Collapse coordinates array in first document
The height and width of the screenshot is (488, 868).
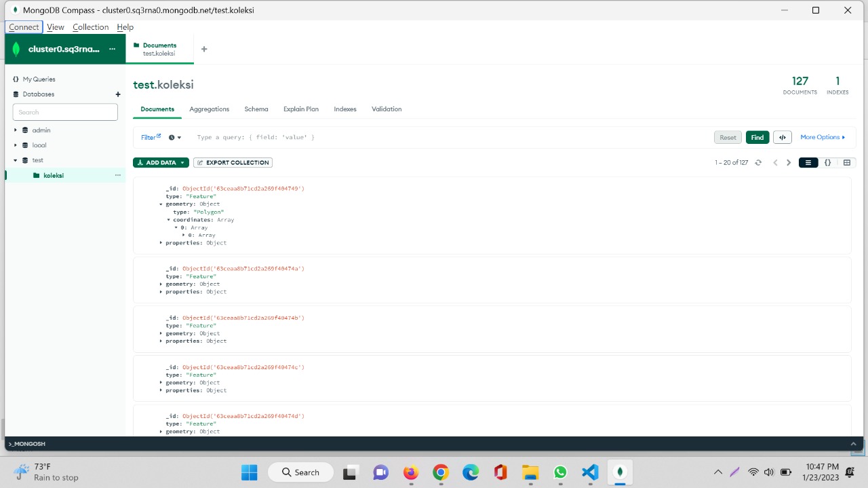[168, 220]
